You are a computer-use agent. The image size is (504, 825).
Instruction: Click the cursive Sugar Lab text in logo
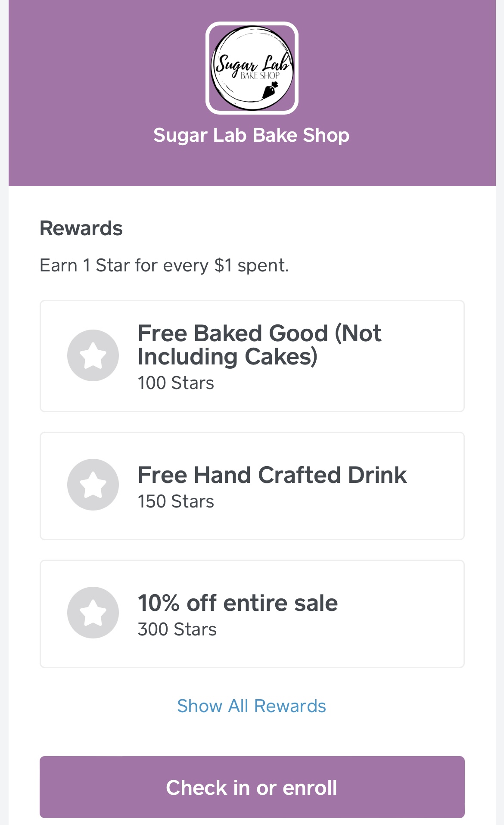click(252, 64)
